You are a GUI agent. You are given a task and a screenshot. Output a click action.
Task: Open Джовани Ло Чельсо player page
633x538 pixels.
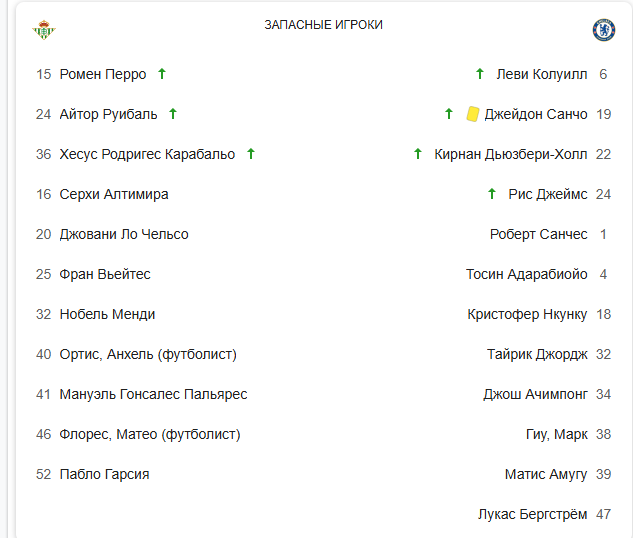[x=124, y=234]
